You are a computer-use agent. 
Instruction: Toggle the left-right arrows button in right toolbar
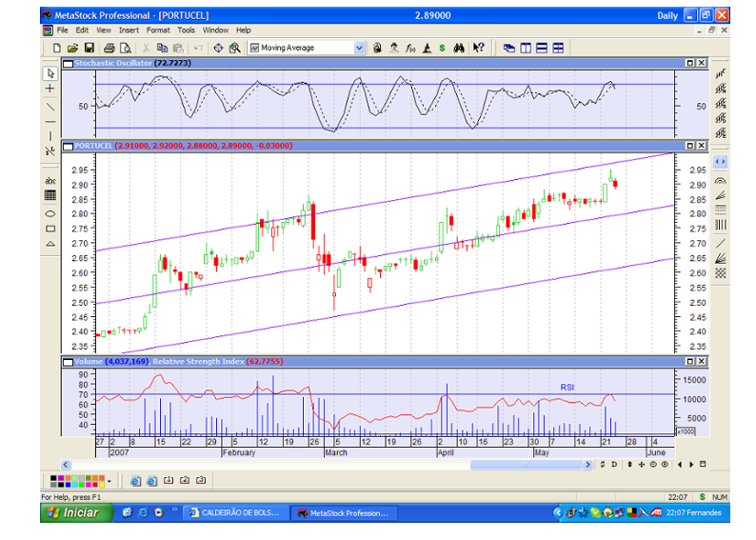click(721, 162)
